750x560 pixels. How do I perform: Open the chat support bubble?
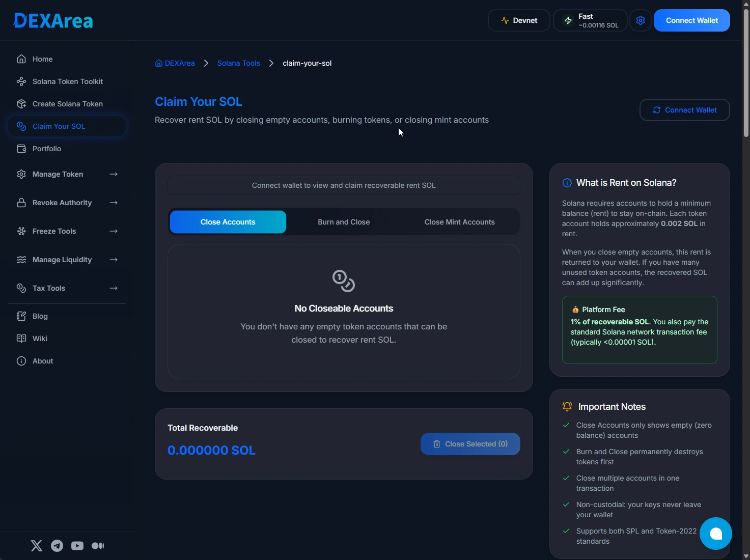click(x=715, y=534)
